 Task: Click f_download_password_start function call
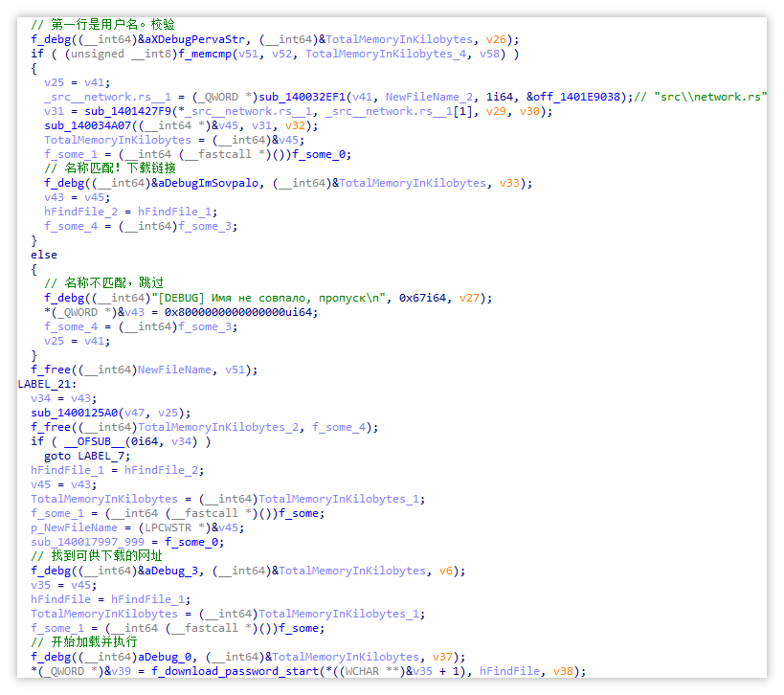click(x=235, y=671)
